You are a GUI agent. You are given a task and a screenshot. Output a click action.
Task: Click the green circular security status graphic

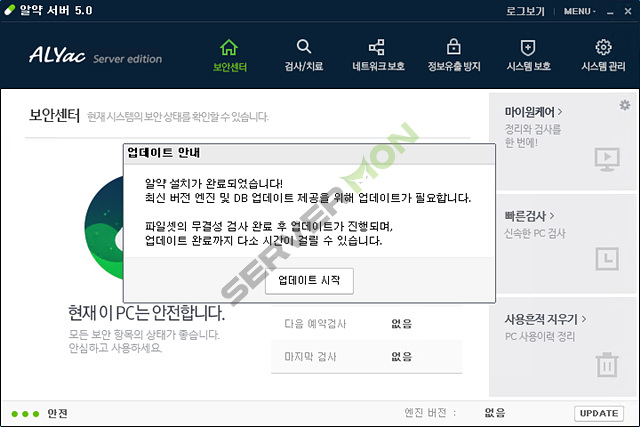tap(104, 227)
